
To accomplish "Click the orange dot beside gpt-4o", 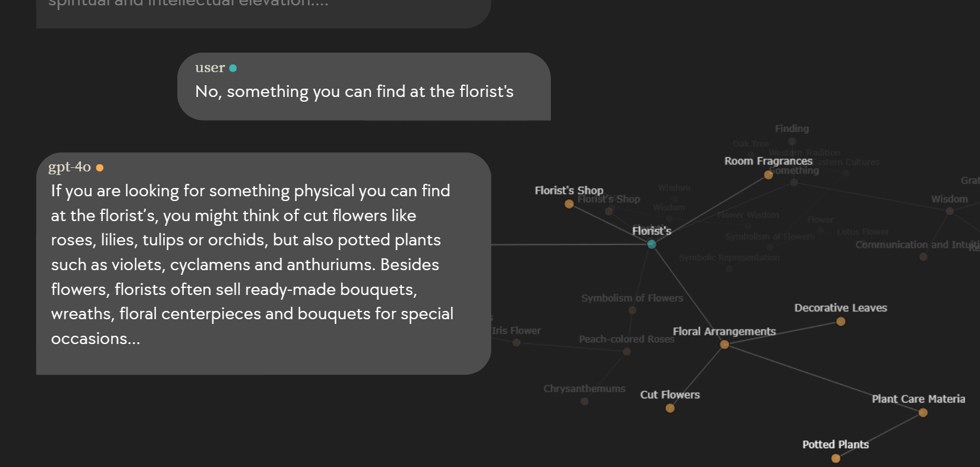I will click(100, 168).
